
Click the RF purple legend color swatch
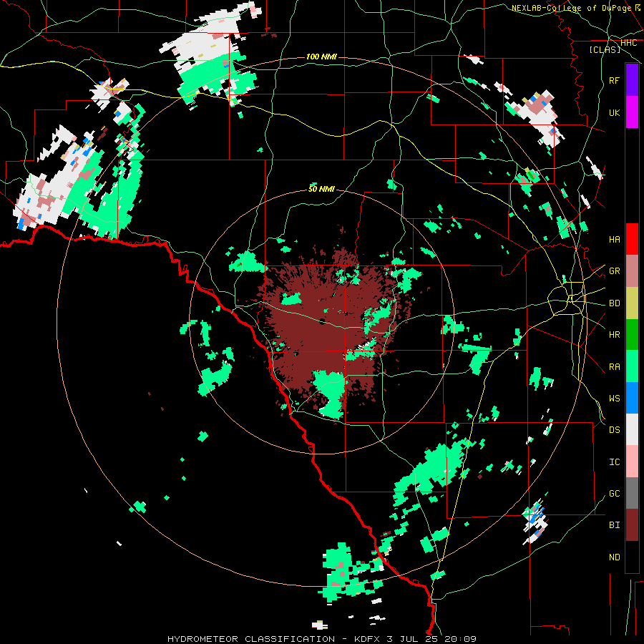pyautogui.click(x=632, y=80)
